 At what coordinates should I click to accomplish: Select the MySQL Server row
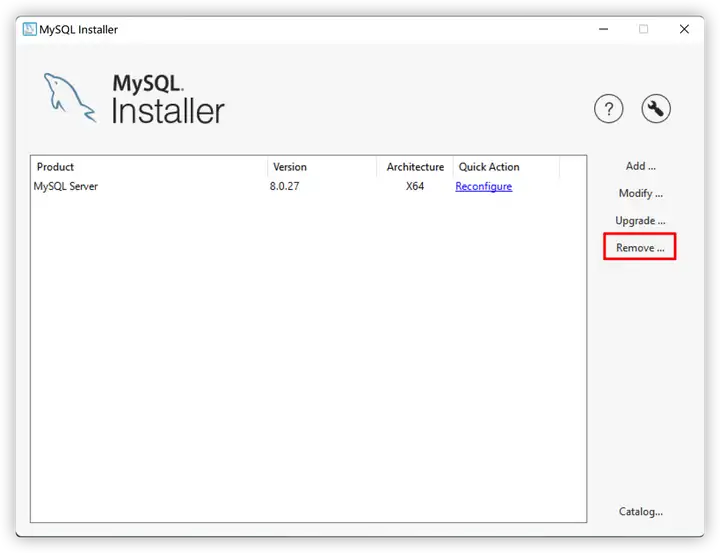308,186
